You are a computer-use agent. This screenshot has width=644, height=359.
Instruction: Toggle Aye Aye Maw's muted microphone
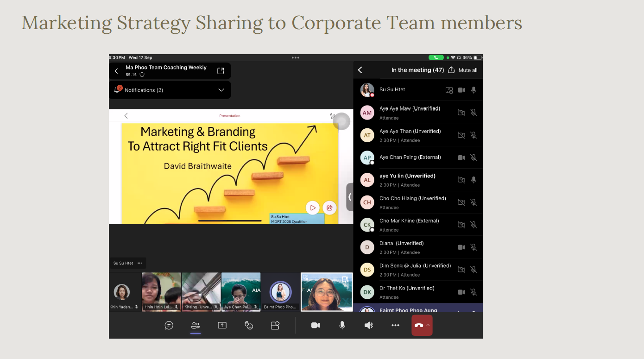(x=474, y=113)
